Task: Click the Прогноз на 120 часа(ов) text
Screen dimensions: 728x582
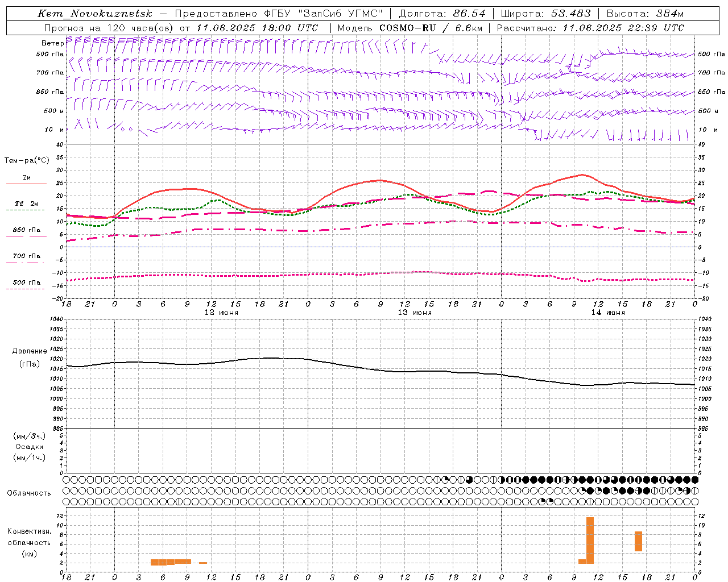Action: click(x=110, y=28)
